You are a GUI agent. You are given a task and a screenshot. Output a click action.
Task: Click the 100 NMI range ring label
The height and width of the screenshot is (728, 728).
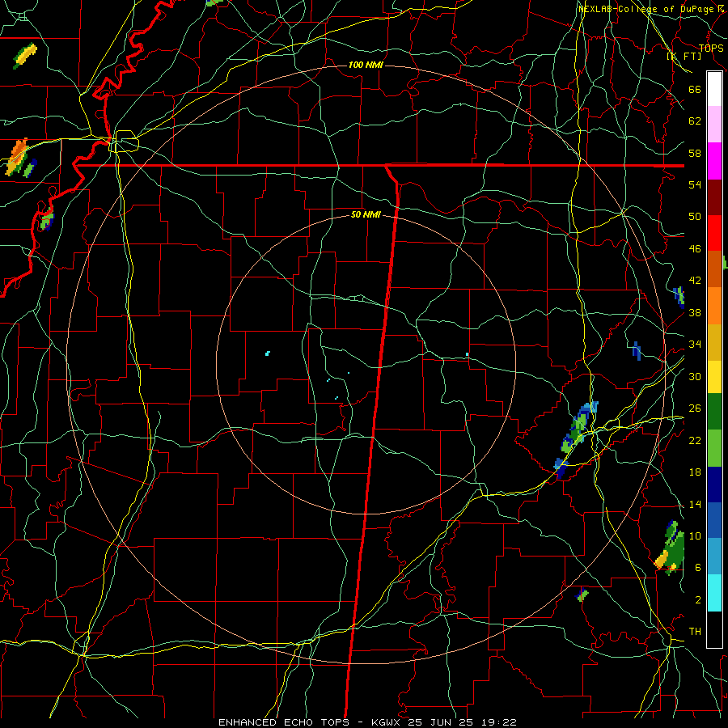[366, 65]
